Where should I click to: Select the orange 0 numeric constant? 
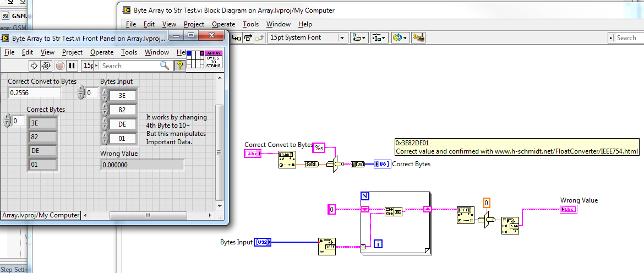click(x=486, y=203)
